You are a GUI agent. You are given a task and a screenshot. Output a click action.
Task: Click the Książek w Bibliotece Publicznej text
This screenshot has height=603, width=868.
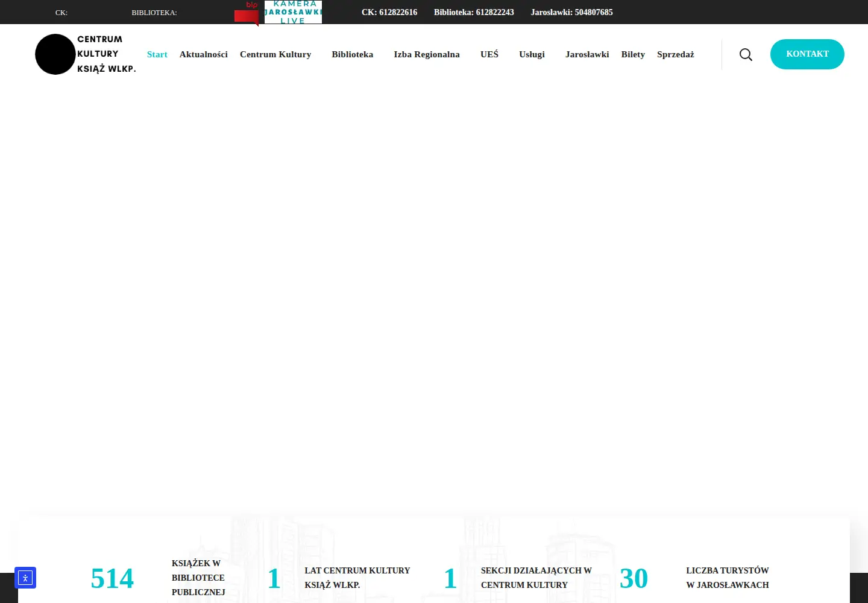pos(198,578)
